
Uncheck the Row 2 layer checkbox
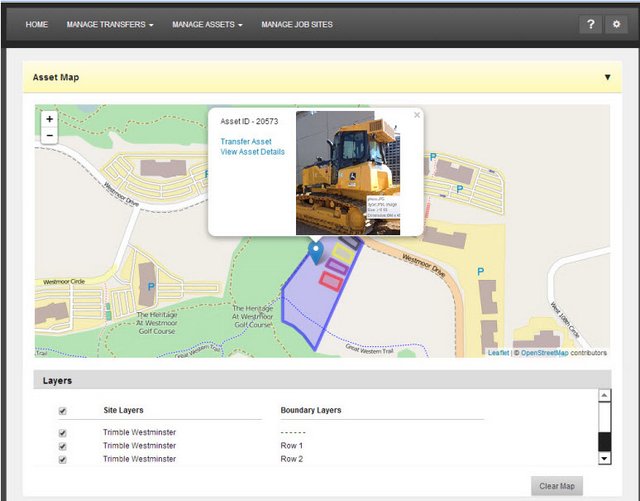coord(62,460)
